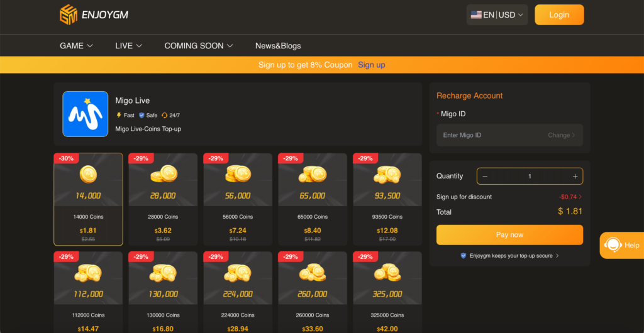Image resolution: width=644 pixels, height=333 pixels.
Task: Click the Help headset icon
Action: click(613, 245)
